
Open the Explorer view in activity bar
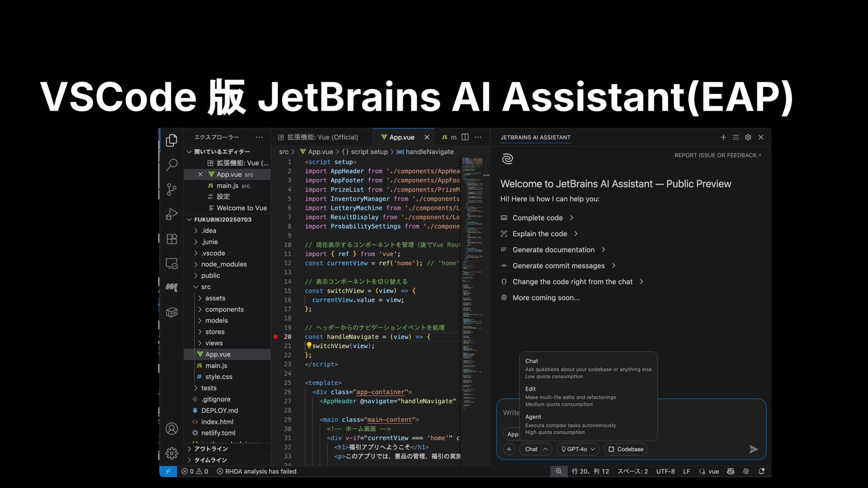(x=171, y=141)
